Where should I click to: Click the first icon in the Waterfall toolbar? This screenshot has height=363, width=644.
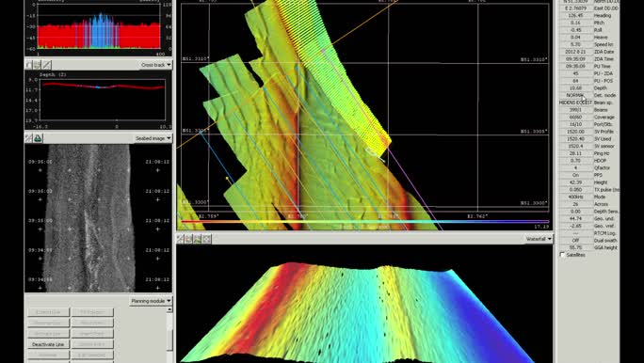pos(181,239)
